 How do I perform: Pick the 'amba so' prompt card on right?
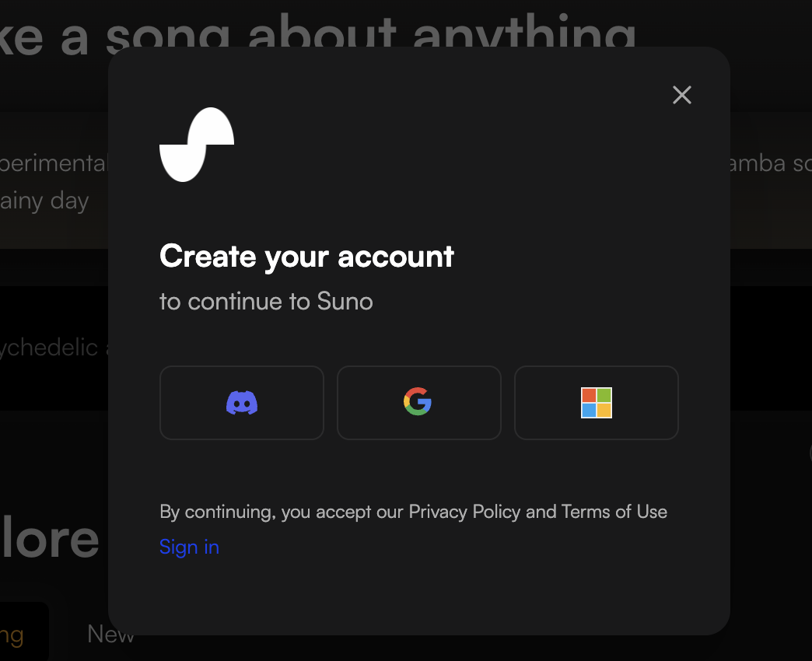click(x=771, y=181)
